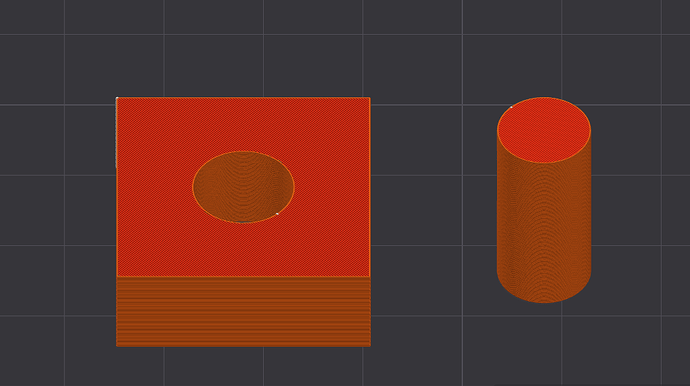Click the empty grid area above the cylinder
Image resolution: width=690 pixels, height=386 pixels.
pos(544,48)
